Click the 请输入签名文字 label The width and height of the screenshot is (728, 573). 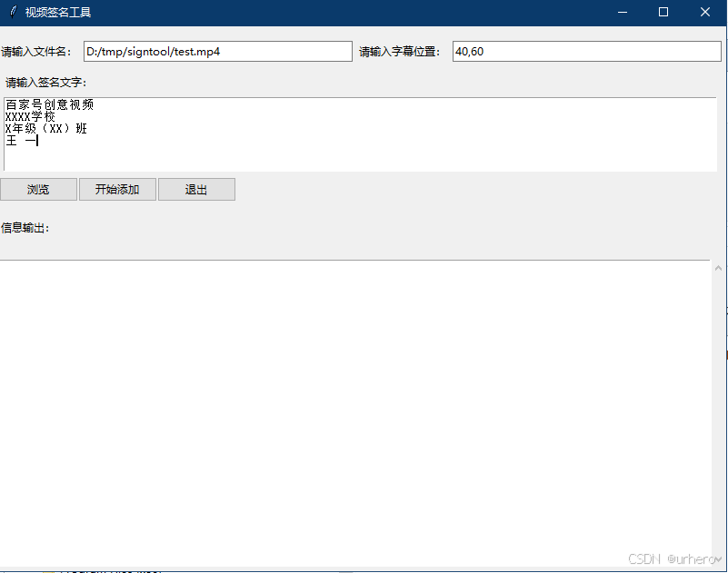46,83
